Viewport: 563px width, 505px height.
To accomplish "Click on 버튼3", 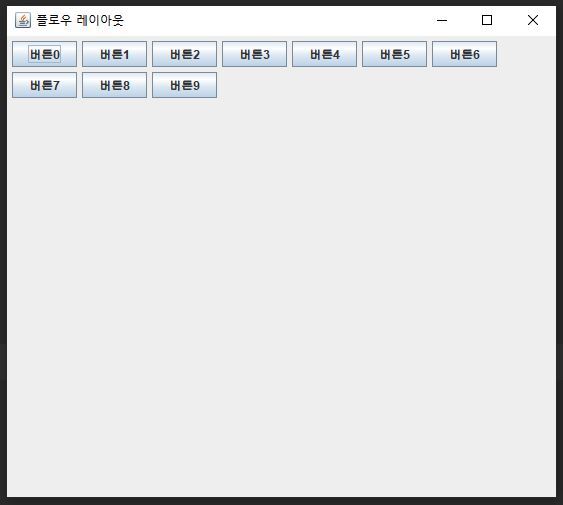I will pyautogui.click(x=255, y=54).
